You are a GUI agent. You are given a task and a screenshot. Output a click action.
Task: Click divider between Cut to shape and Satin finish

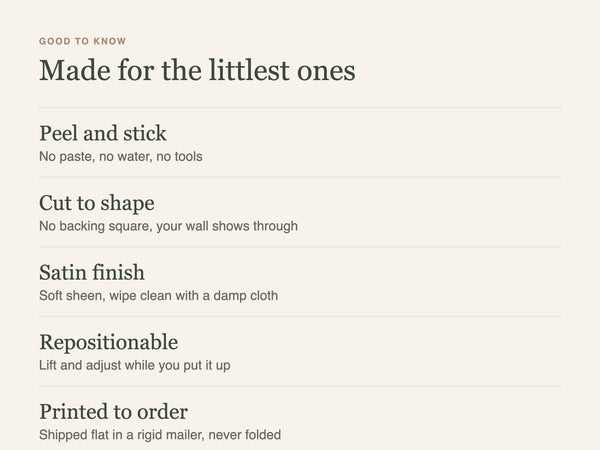[300, 247]
